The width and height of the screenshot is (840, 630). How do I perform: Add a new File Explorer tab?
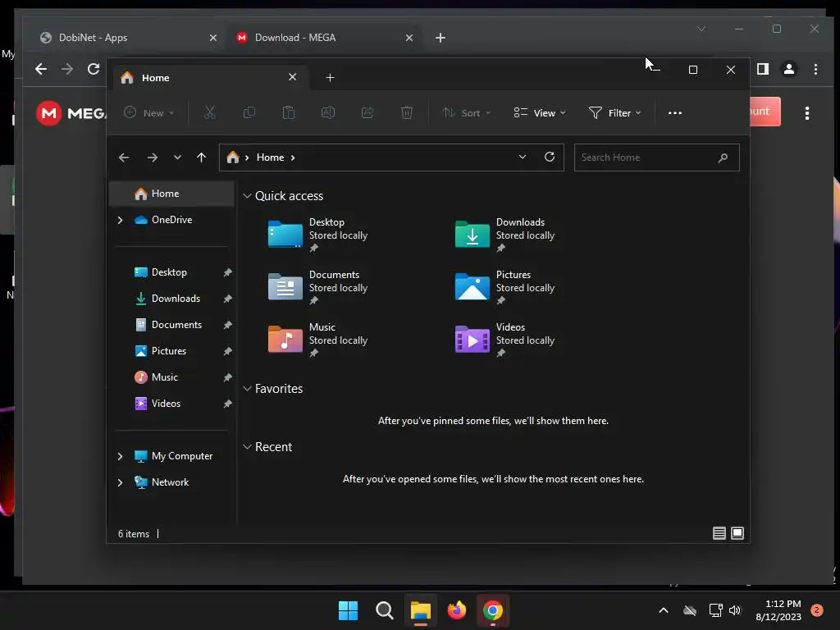(x=330, y=78)
